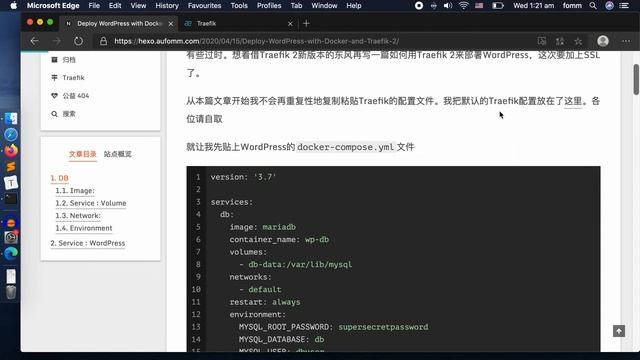
Task: Switch to the 站点概览 site overview tab
Action: click(118, 154)
